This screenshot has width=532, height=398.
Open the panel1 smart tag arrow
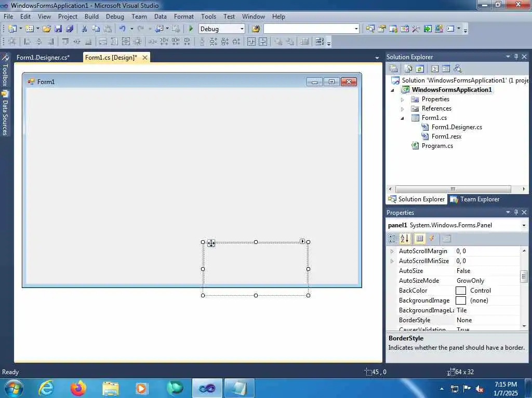point(302,241)
